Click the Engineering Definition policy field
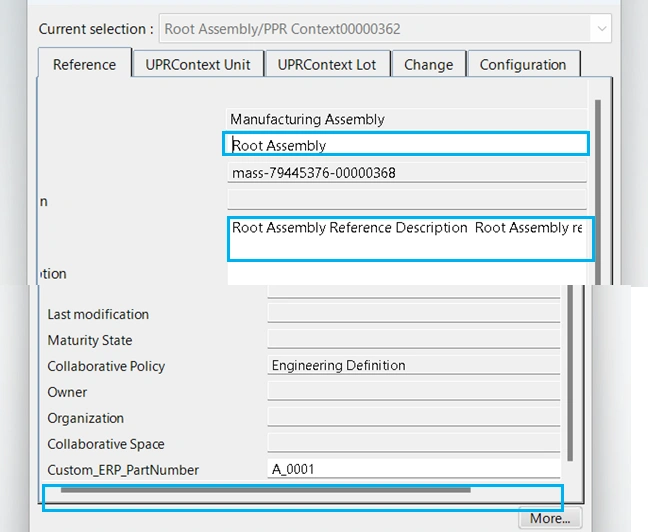 click(413, 366)
